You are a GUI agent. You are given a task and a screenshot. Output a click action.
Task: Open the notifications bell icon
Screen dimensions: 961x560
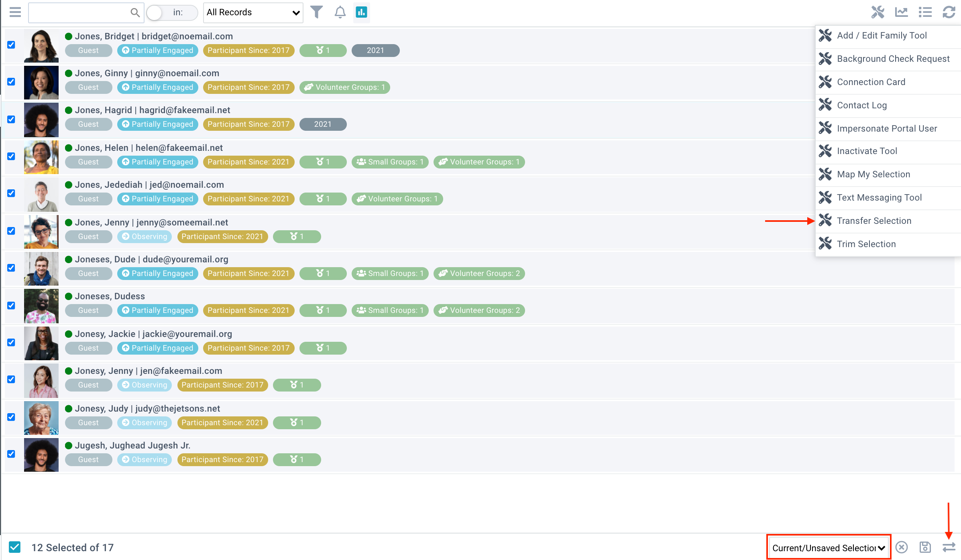[340, 12]
